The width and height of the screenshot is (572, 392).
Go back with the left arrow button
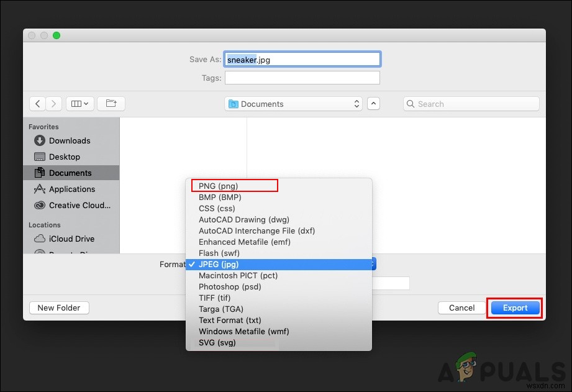click(x=37, y=104)
